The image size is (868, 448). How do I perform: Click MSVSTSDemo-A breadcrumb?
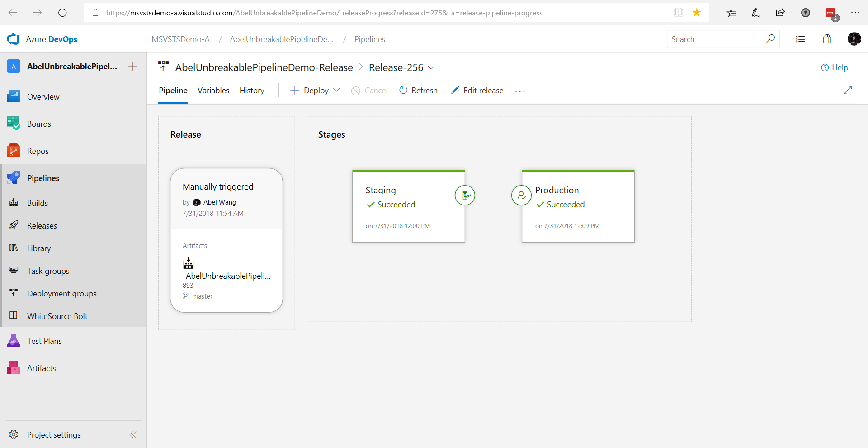click(x=180, y=39)
